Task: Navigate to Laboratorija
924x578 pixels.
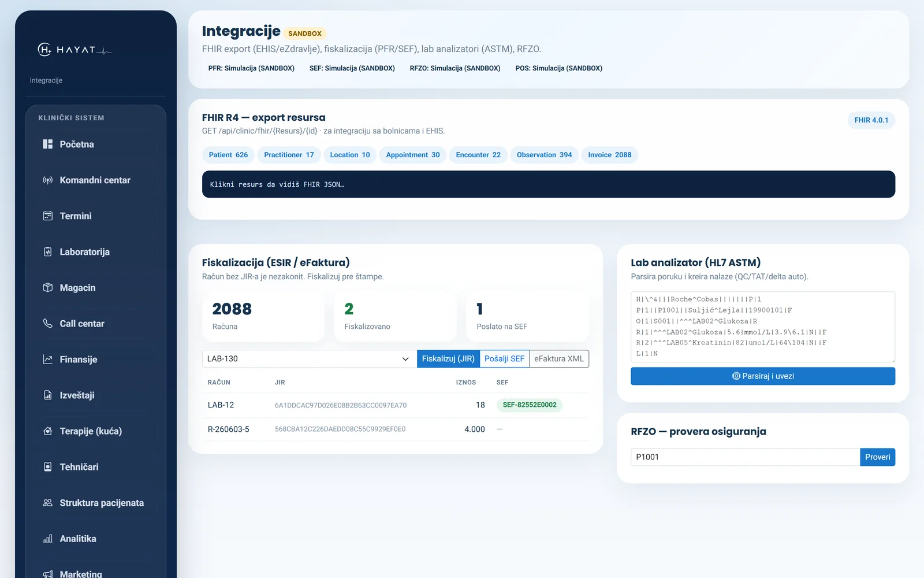Action: coord(96,251)
